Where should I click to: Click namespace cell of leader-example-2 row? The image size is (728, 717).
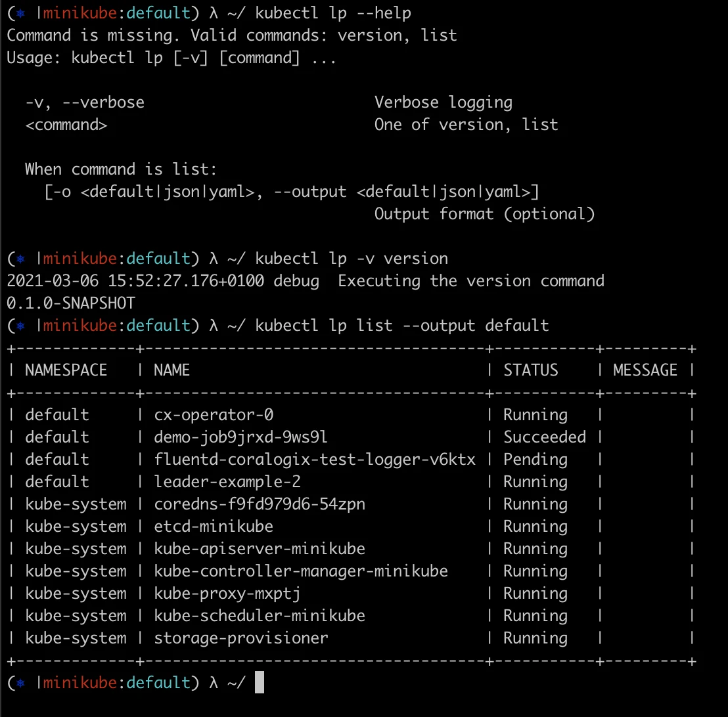point(57,482)
